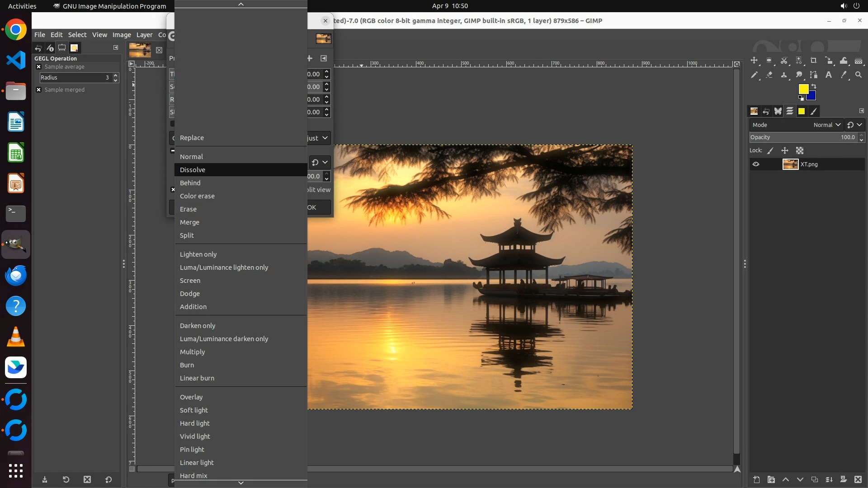Choose Dissolve blend mode
Image resolution: width=868 pixels, height=488 pixels.
[193, 170]
